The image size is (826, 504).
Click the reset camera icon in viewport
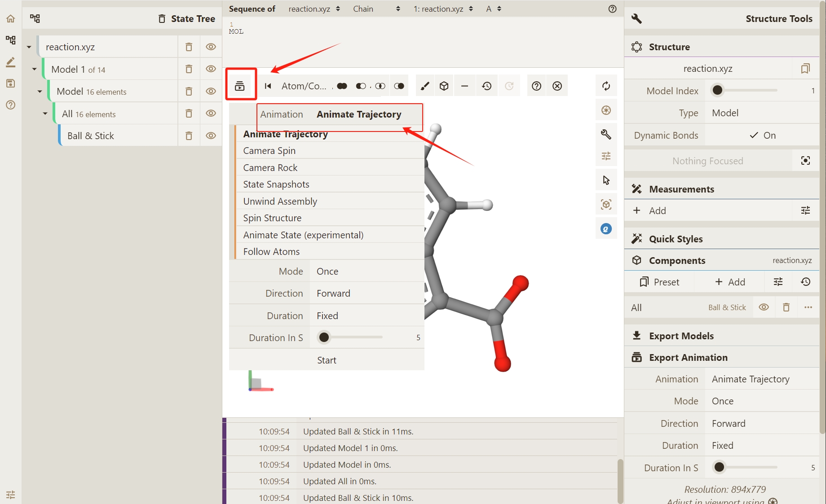606,86
